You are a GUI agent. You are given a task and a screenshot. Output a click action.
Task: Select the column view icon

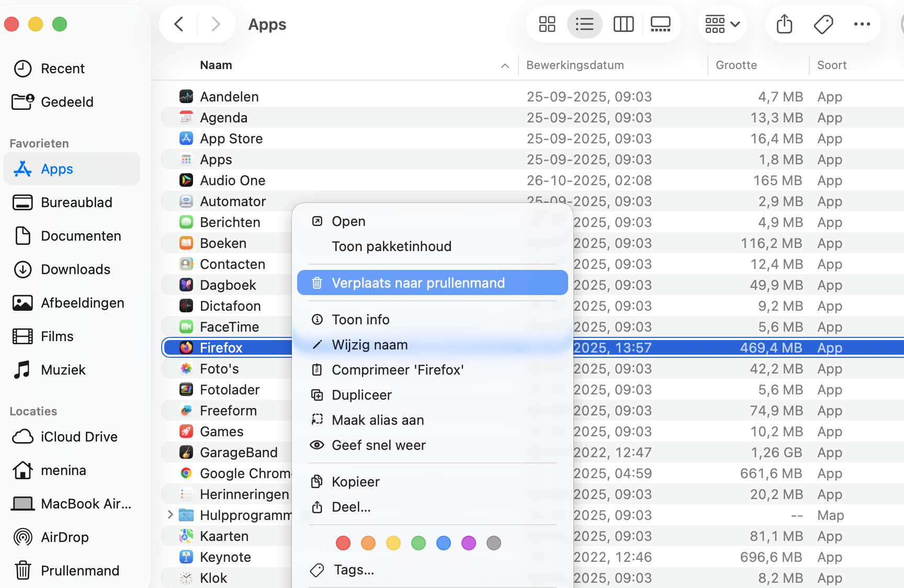coord(623,24)
